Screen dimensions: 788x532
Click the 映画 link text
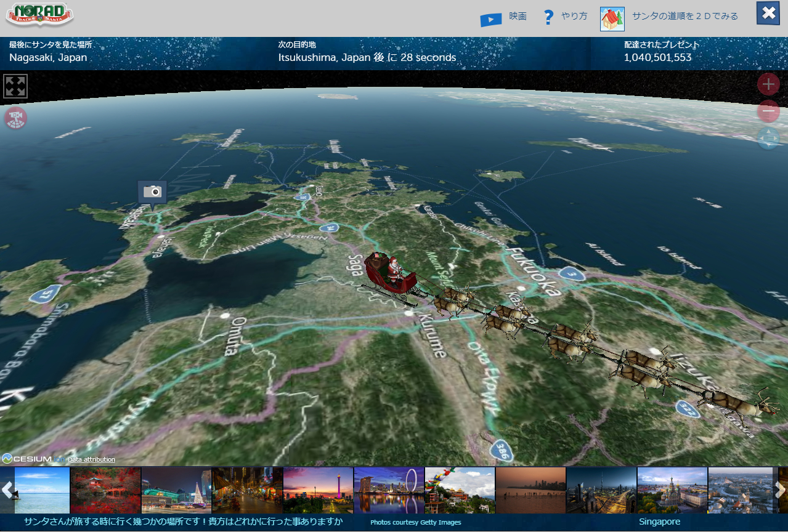pyautogui.click(x=518, y=17)
